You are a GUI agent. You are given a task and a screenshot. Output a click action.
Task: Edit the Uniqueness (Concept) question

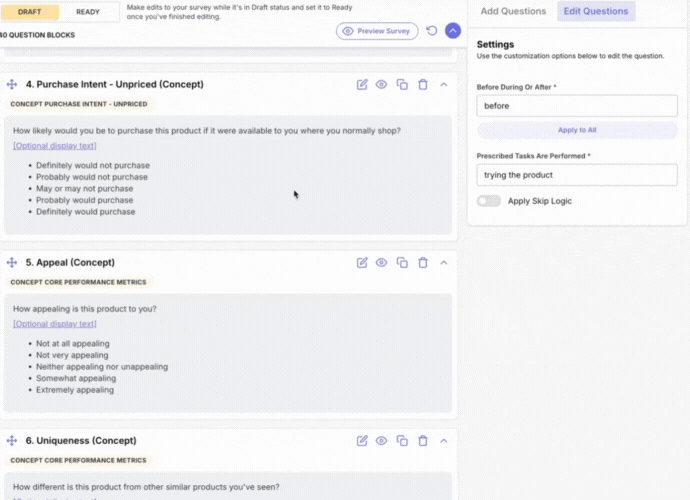tap(362, 441)
